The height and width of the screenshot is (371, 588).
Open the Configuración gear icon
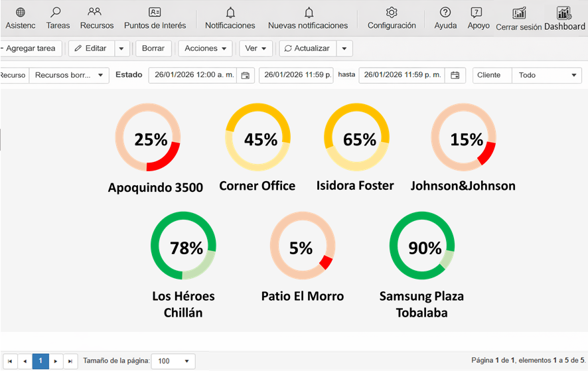pos(392,13)
